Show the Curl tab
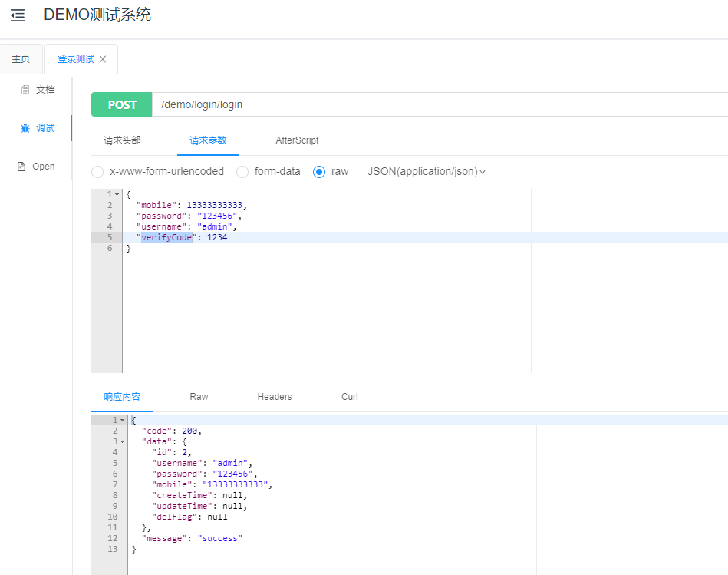The image size is (728, 575). pos(350,397)
